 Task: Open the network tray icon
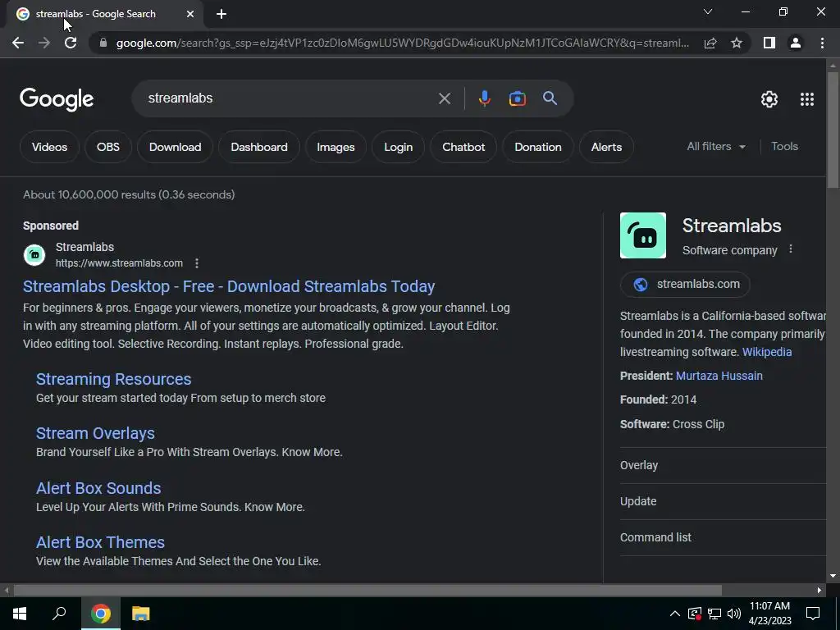714,614
